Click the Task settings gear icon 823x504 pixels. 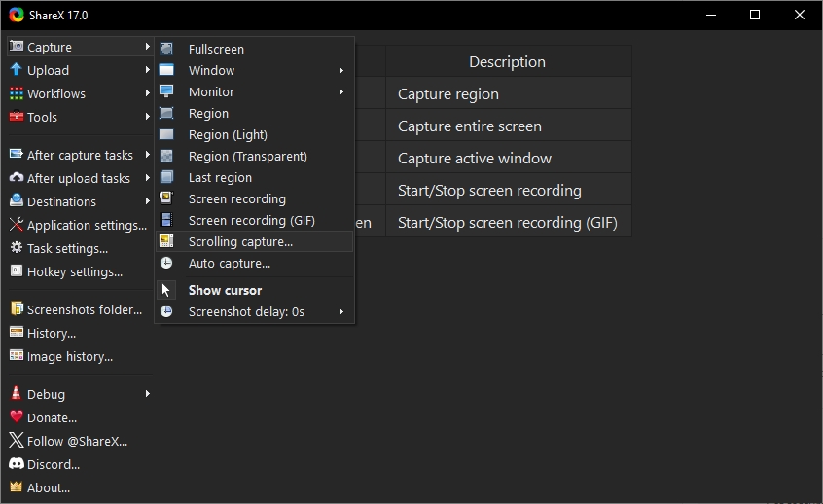pyautogui.click(x=17, y=248)
